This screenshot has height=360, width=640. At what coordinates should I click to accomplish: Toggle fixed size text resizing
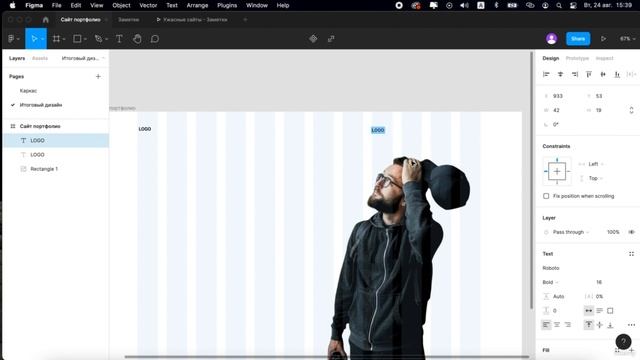point(610,311)
